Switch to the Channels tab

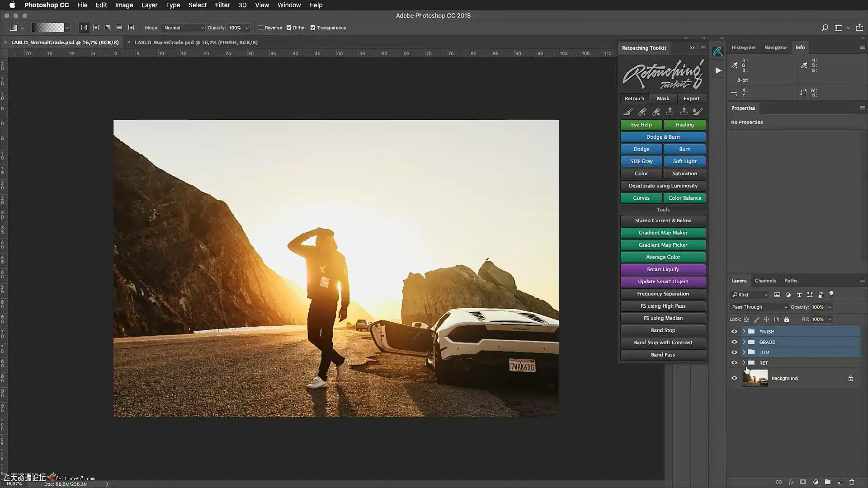point(765,281)
